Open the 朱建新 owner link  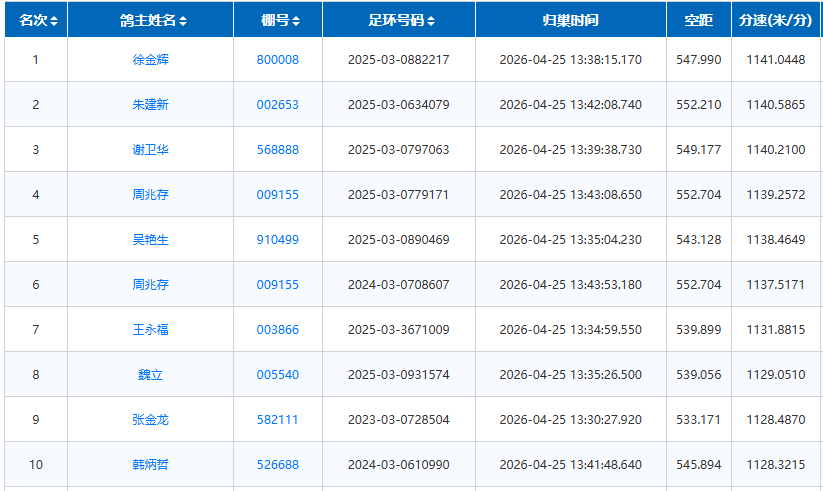coord(151,105)
